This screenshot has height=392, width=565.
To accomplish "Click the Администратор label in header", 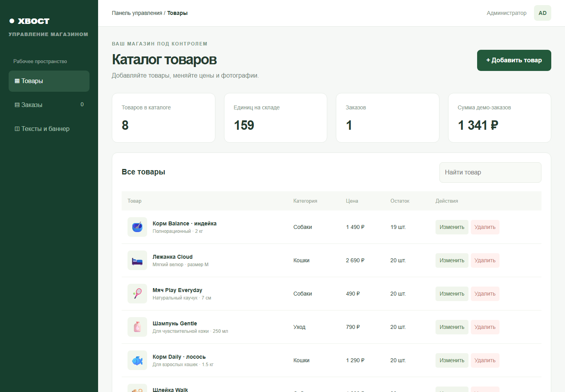I will tap(507, 13).
